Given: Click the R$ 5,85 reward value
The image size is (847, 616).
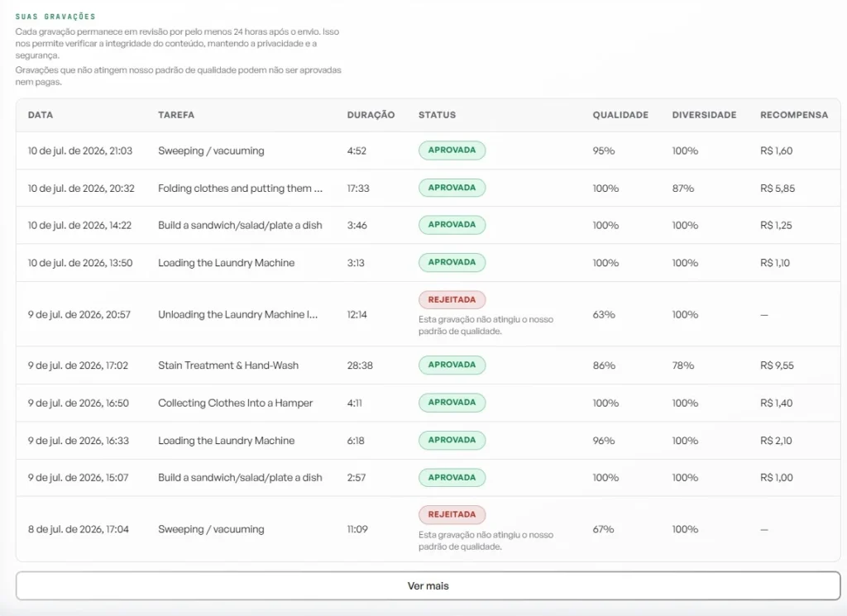Looking at the screenshot, I should (x=778, y=189).
